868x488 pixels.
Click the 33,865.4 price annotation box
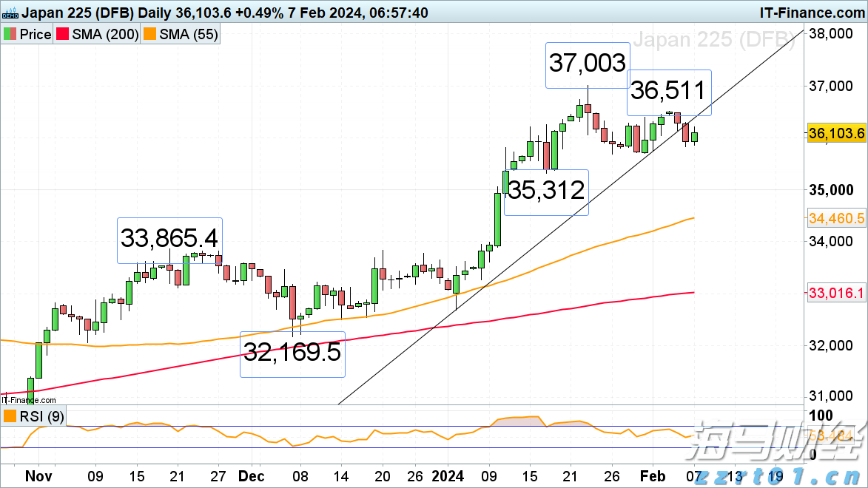(169, 240)
